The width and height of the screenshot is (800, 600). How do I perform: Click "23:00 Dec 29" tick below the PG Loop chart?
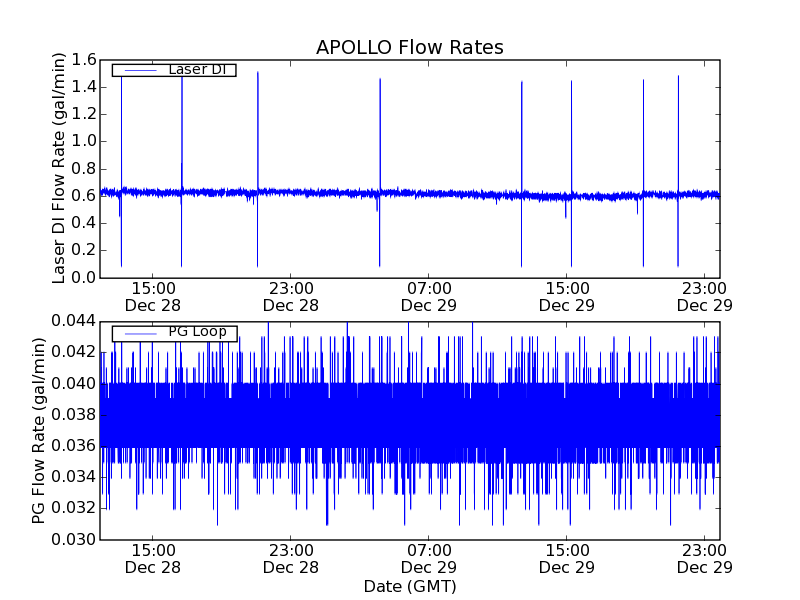pos(704,558)
